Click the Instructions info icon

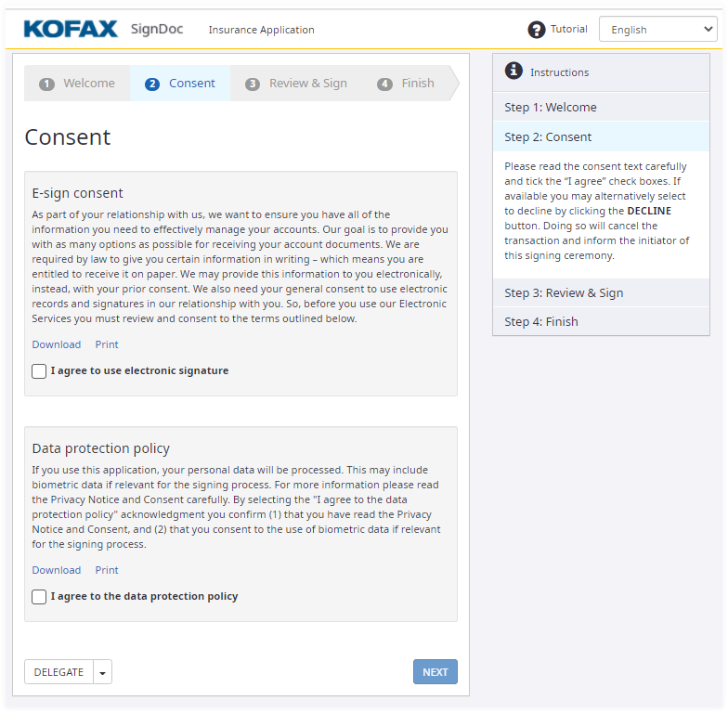point(513,71)
